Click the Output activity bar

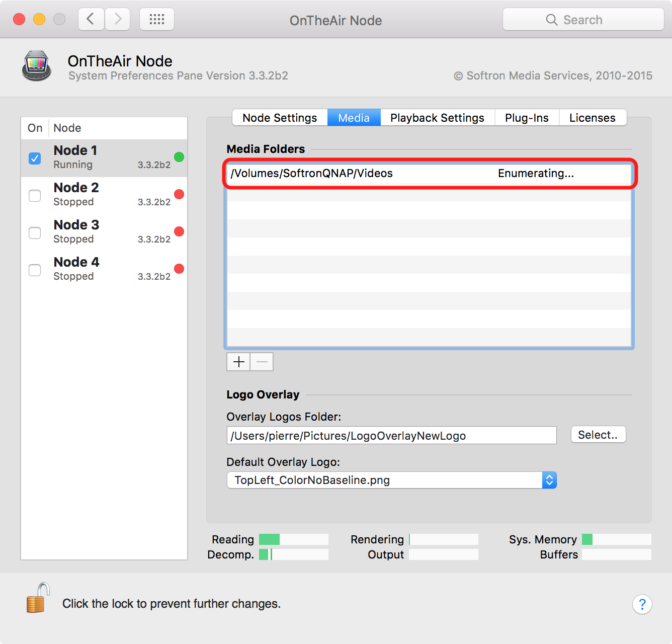pyautogui.click(x=444, y=554)
